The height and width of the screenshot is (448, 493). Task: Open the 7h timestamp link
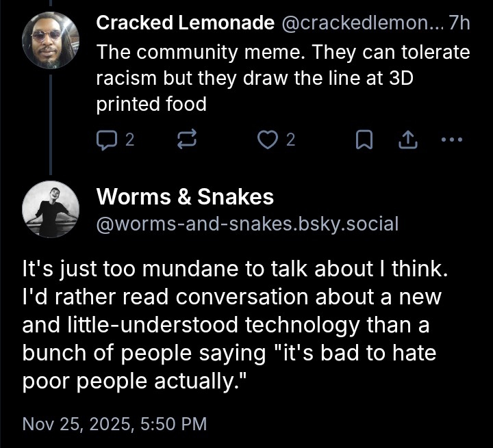pyautogui.click(x=459, y=23)
